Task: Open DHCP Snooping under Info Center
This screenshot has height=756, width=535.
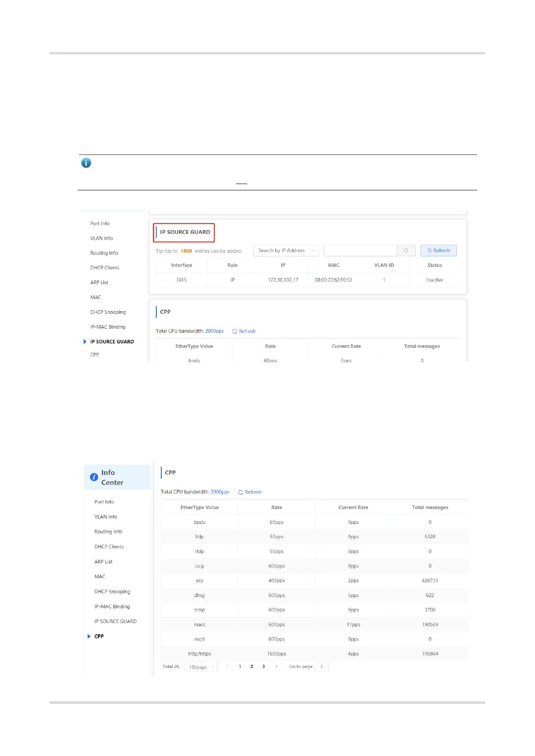Action: pos(112,592)
